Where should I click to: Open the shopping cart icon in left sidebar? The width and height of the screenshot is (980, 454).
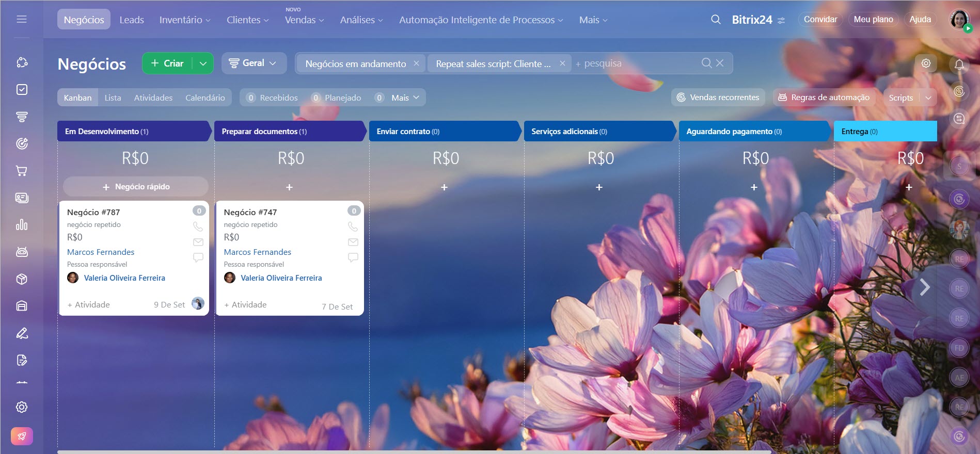22,171
